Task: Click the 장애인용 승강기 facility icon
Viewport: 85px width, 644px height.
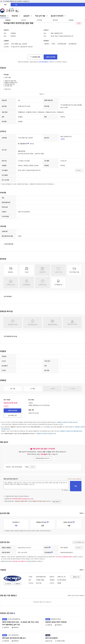Action: click(x=33, y=323)
